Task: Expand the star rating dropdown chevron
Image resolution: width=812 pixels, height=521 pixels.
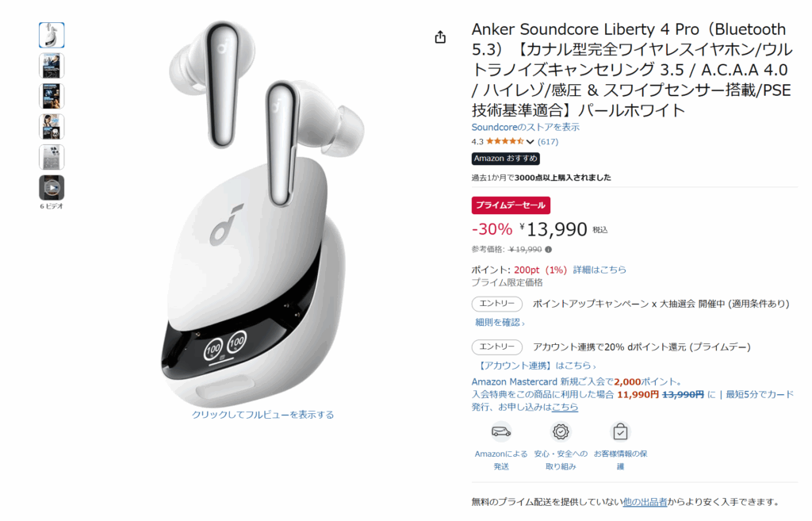Action: (x=530, y=141)
